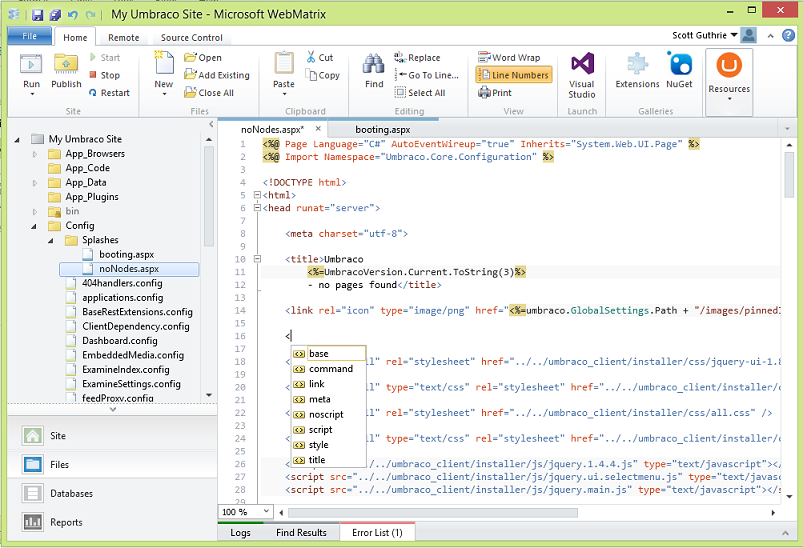Select 'base' in the IntelliSense list
Viewport: 803px width, 548px height.
[328, 353]
